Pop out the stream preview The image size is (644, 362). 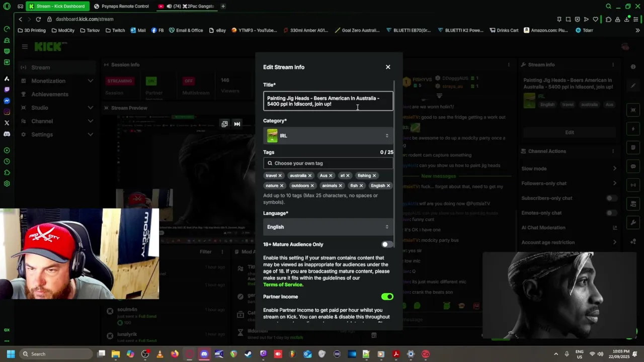224,124
